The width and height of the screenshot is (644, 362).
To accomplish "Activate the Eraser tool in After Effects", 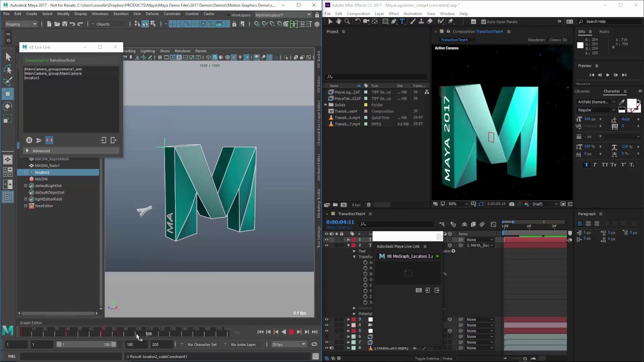I will click(430, 22).
